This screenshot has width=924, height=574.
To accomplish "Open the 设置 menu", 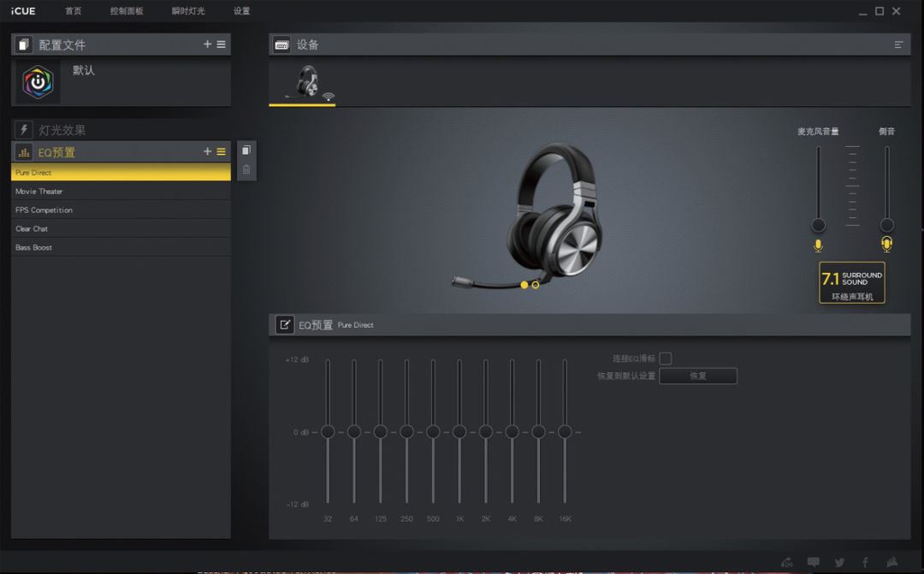I will pyautogui.click(x=242, y=11).
